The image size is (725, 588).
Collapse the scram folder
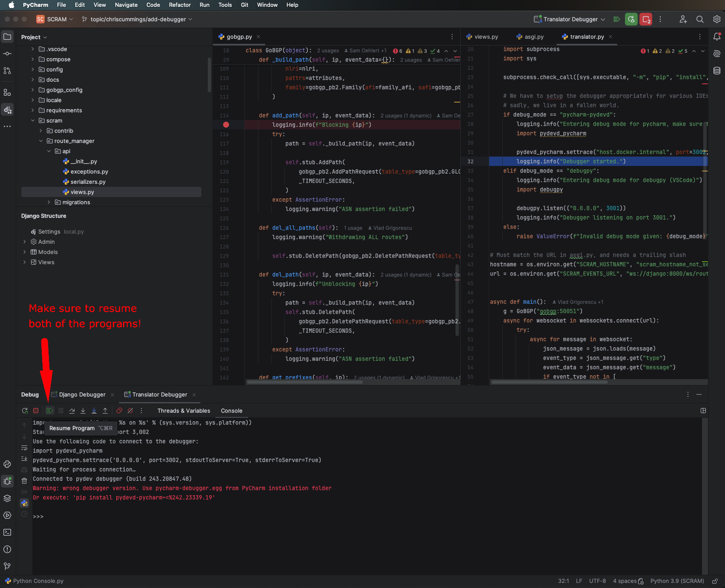point(33,120)
